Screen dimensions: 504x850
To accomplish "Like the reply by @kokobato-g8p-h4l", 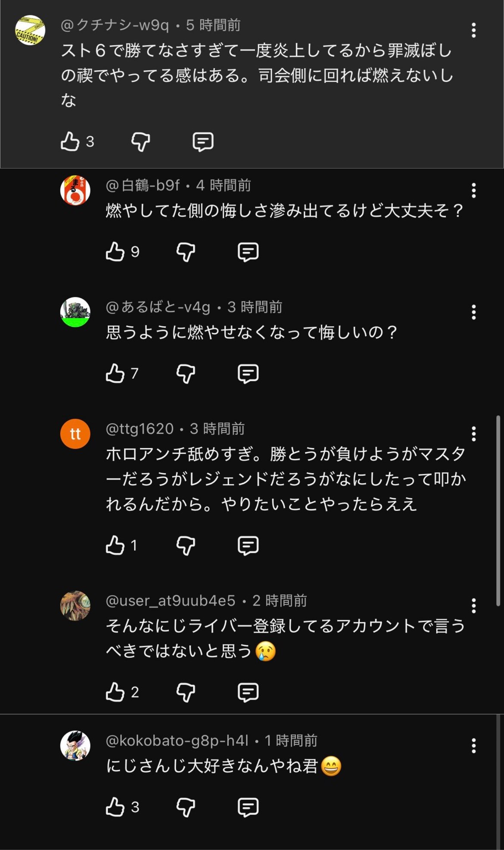I will (x=115, y=807).
